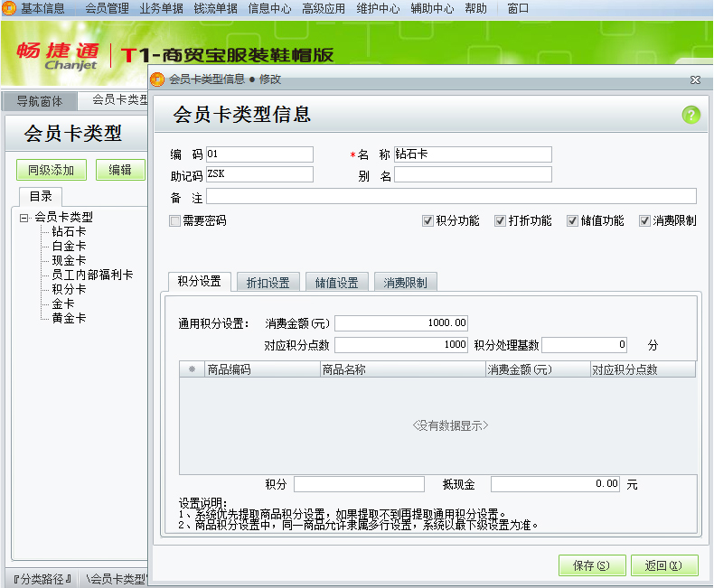
Task: Toggle the 需要密码 checkbox
Action: pyautogui.click(x=174, y=221)
